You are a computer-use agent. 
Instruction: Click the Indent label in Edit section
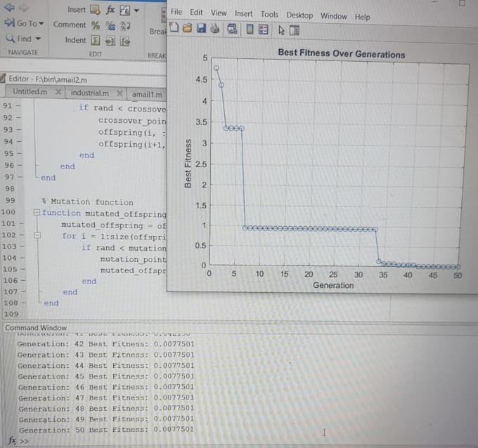tap(75, 40)
